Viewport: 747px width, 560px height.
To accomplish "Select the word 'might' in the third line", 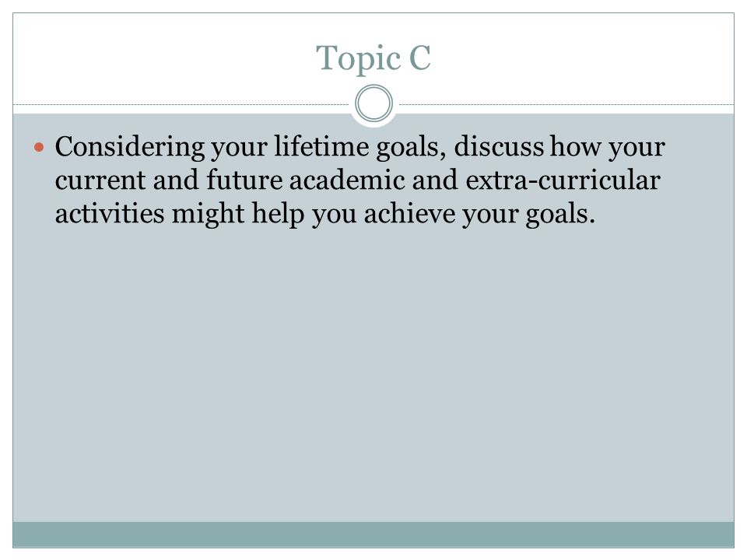I will (x=209, y=215).
